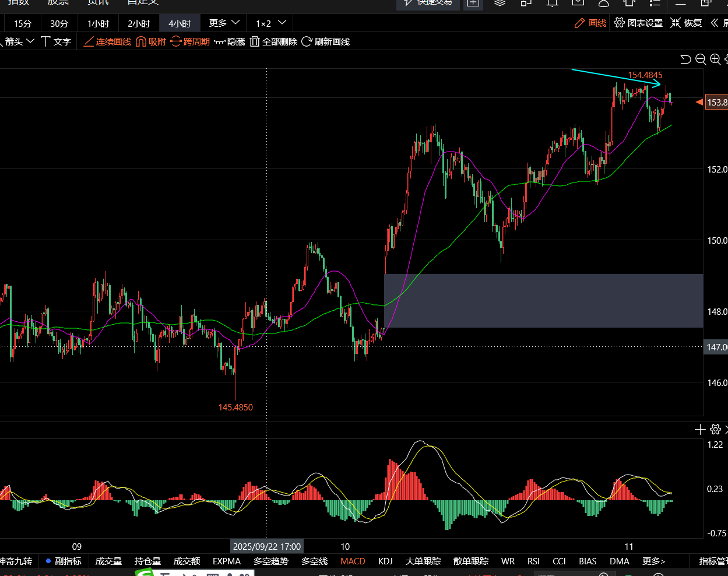The image size is (728, 576).
Task: Click the 恢复 restore button
Action: (686, 23)
